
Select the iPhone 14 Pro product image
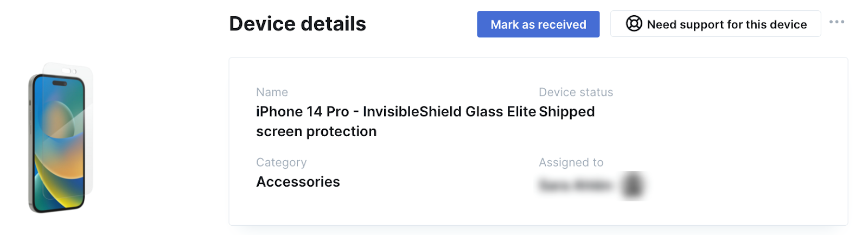[60, 138]
